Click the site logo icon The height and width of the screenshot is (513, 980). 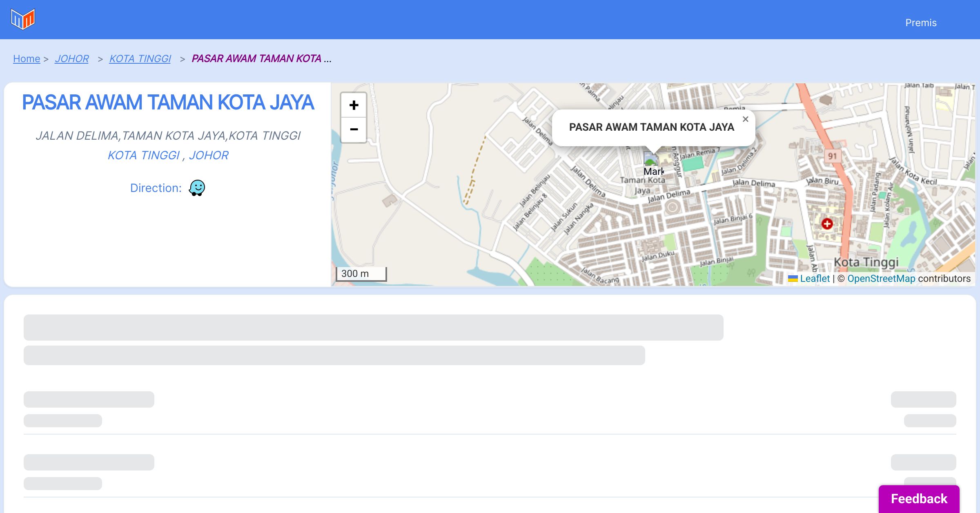[x=23, y=19]
